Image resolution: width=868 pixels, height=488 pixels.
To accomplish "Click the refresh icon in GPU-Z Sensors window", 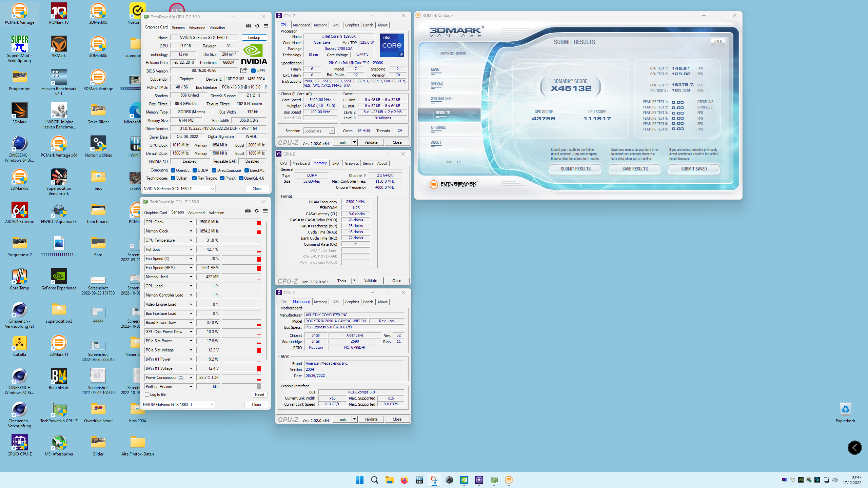I will 257,211.
